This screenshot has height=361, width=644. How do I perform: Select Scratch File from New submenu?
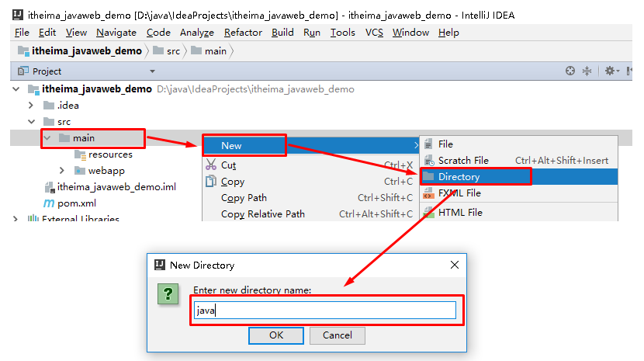click(x=519, y=161)
